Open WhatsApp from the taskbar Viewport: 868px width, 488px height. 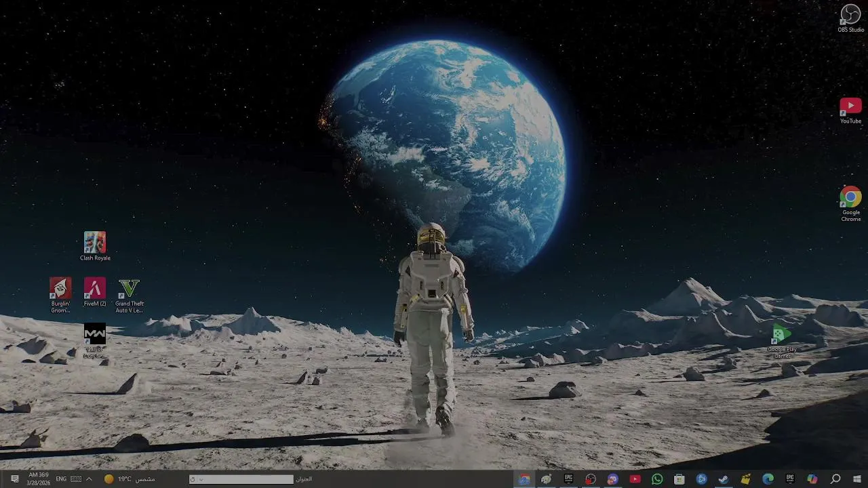click(657, 479)
